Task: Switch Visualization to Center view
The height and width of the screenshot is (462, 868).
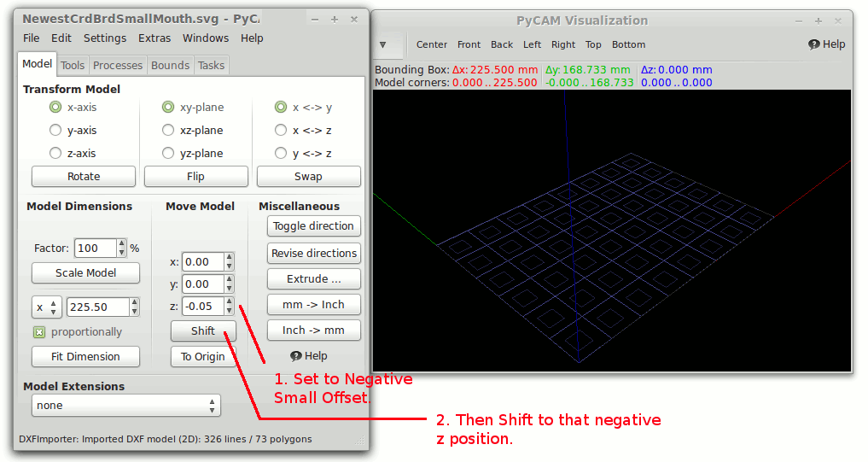Action: pyautogui.click(x=431, y=45)
